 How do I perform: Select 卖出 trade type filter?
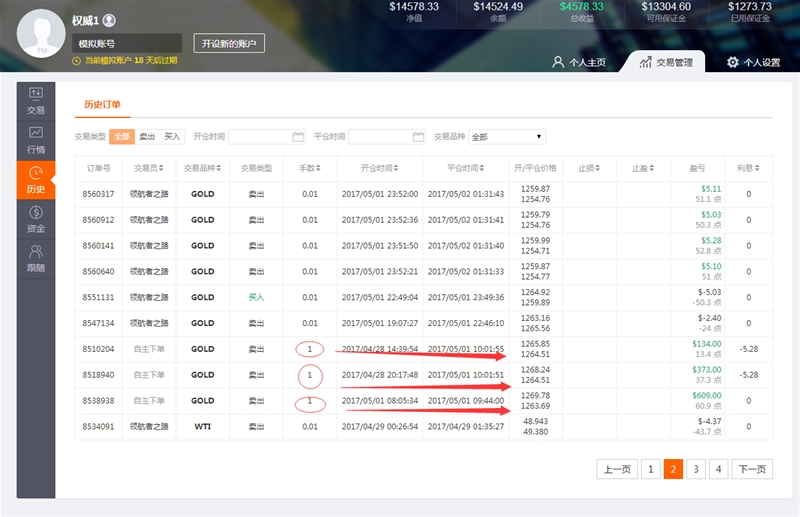(147, 137)
